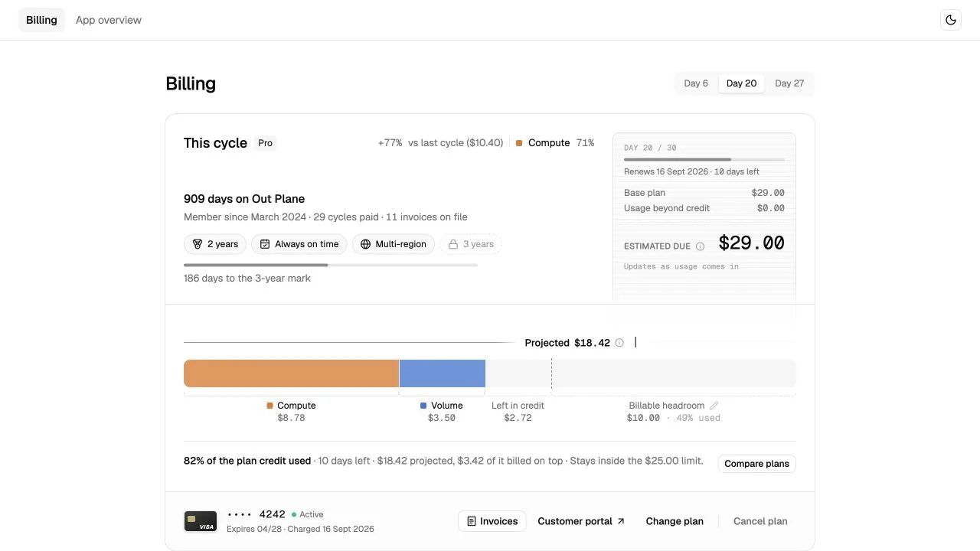Screen dimensions: 980x551
Task: Click Cancel plan
Action: 760,521
